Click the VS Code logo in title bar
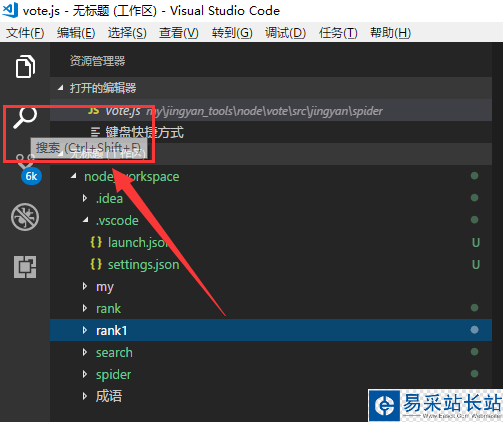The height and width of the screenshot is (422, 503). (10, 10)
